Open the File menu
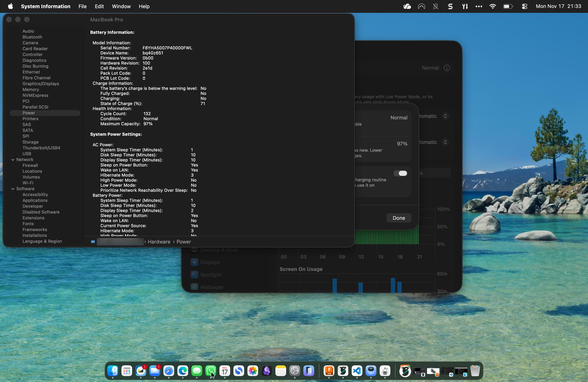588x382 pixels. pyautogui.click(x=82, y=6)
